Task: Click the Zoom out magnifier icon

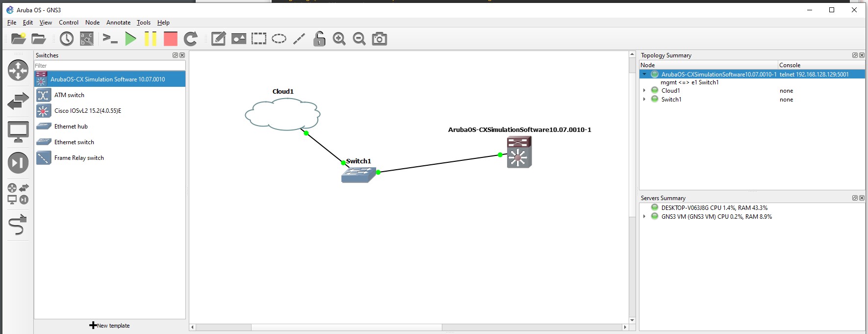Action: point(359,39)
